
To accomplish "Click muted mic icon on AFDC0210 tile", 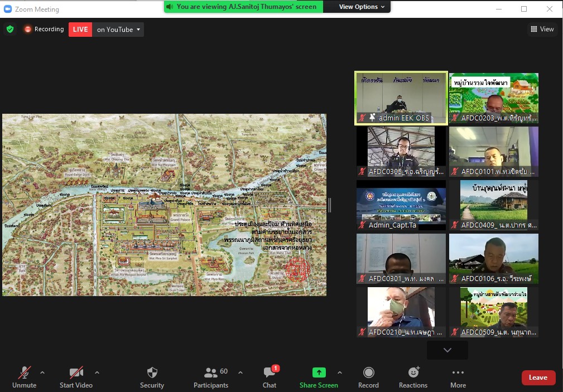I will pos(362,332).
